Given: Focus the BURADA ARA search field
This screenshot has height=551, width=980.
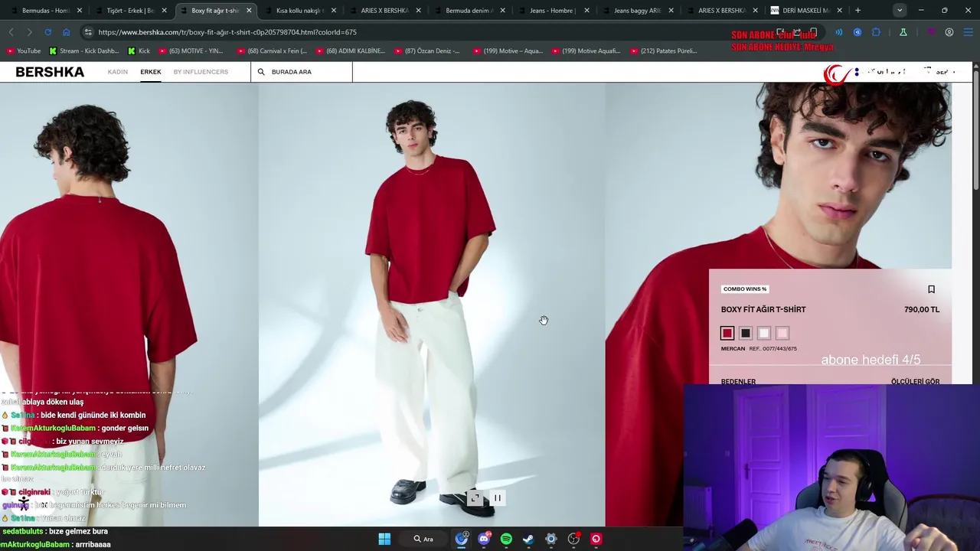Looking at the screenshot, I should click(x=301, y=72).
